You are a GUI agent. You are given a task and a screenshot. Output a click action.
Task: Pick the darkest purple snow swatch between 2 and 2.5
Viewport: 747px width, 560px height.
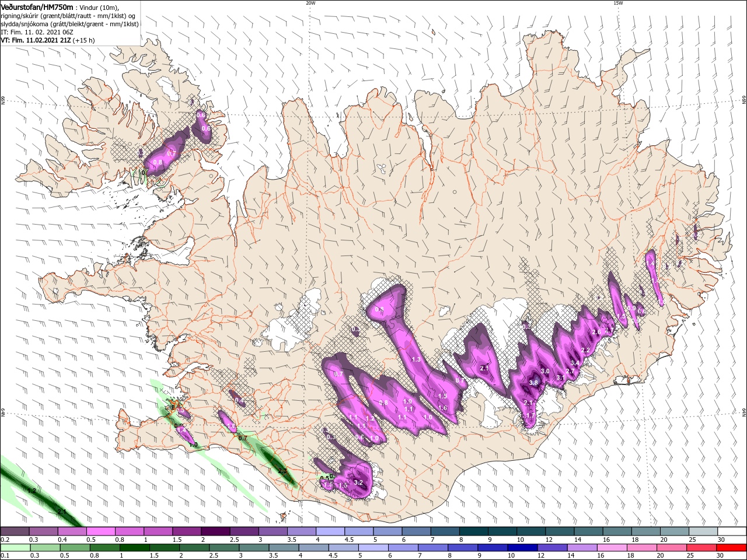(215, 531)
